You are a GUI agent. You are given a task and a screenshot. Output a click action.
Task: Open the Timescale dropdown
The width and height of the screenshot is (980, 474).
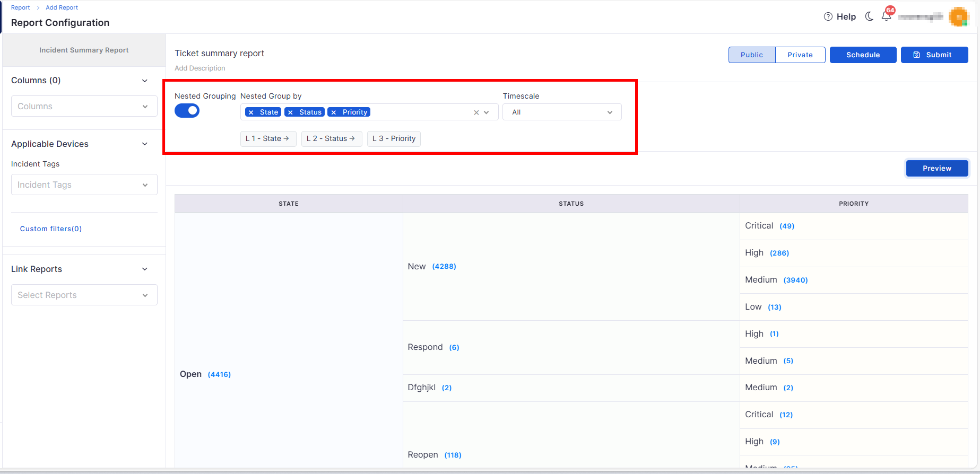click(561, 112)
